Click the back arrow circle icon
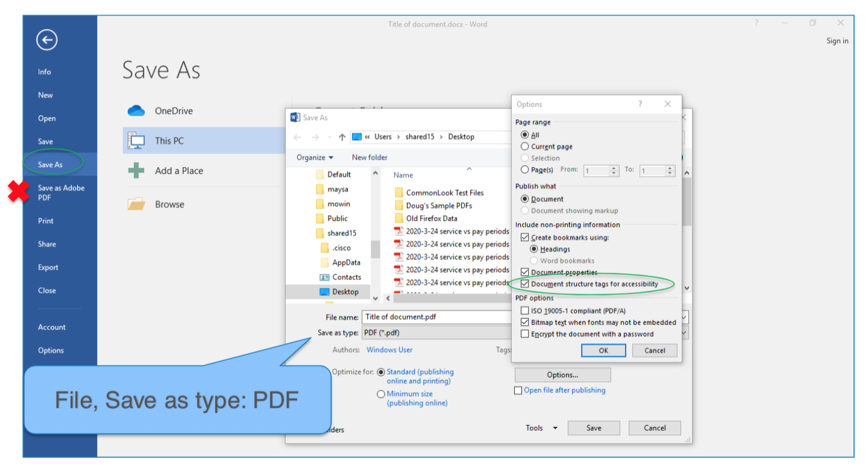868x474 pixels. tap(46, 40)
